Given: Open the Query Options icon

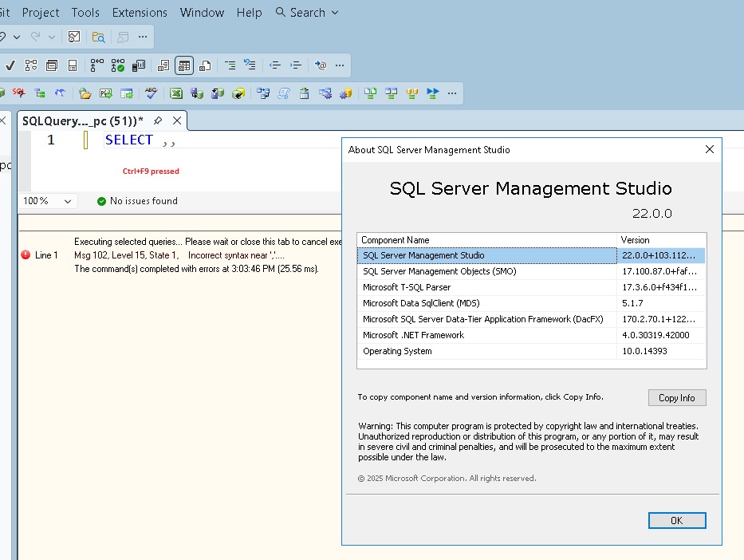Looking at the screenshot, I should click(x=52, y=65).
